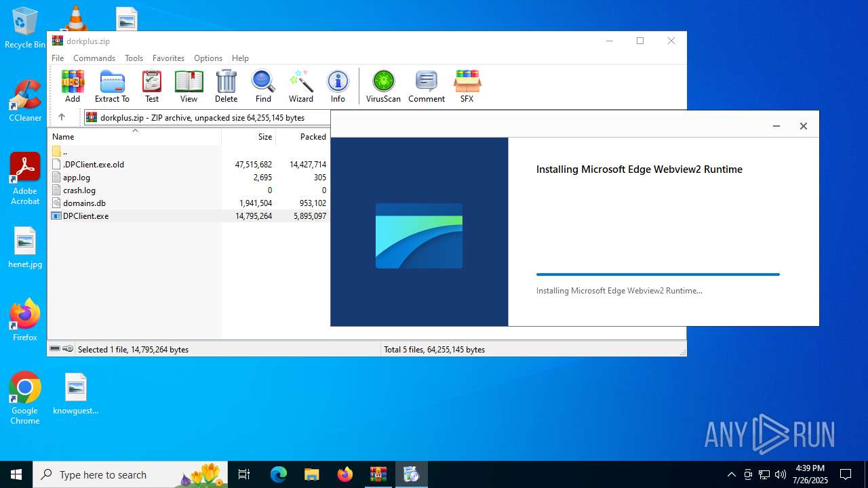
Task: Select crash.log file row
Action: tap(189, 190)
